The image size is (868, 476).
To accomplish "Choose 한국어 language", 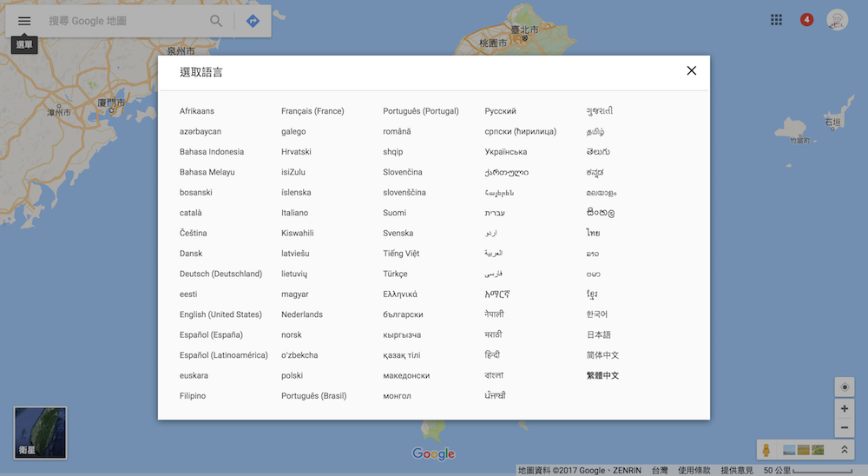I will tap(597, 314).
